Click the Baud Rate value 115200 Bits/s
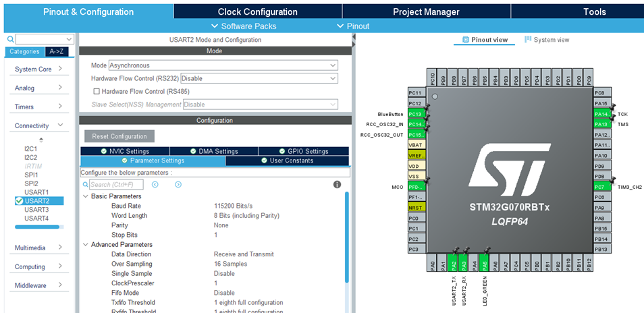Screen dimensions: 644x313 click(234, 206)
